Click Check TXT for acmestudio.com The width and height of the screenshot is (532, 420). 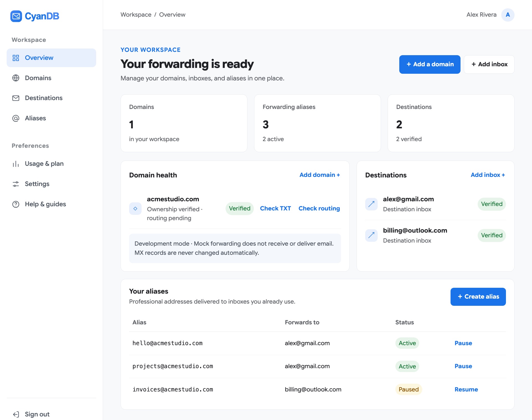275,208
